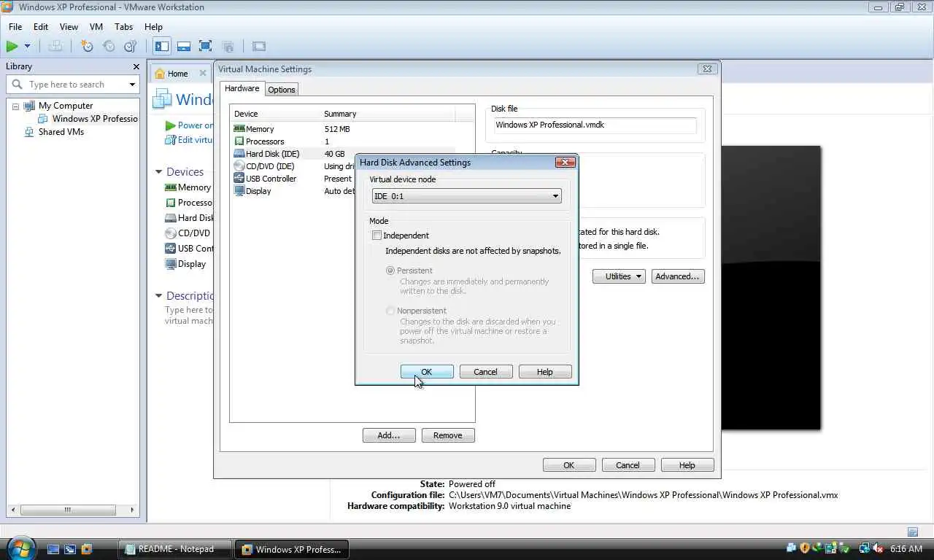Screen dimensions: 934x560
Task: Select Shared VMs in the Library
Action: point(55,132)
